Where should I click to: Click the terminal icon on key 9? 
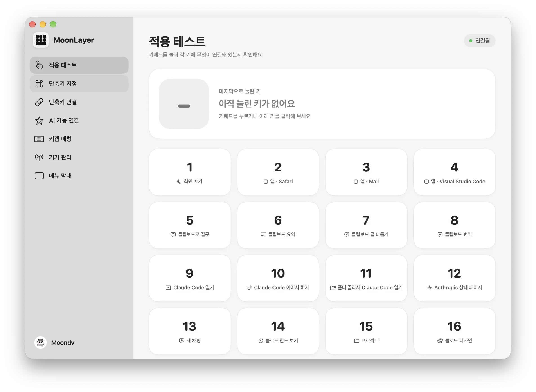pyautogui.click(x=168, y=287)
